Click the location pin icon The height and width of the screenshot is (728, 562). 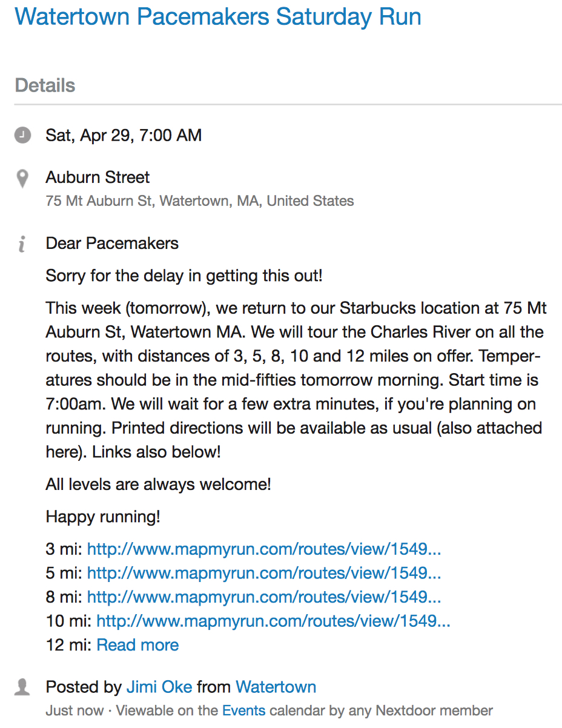pyautogui.click(x=22, y=179)
